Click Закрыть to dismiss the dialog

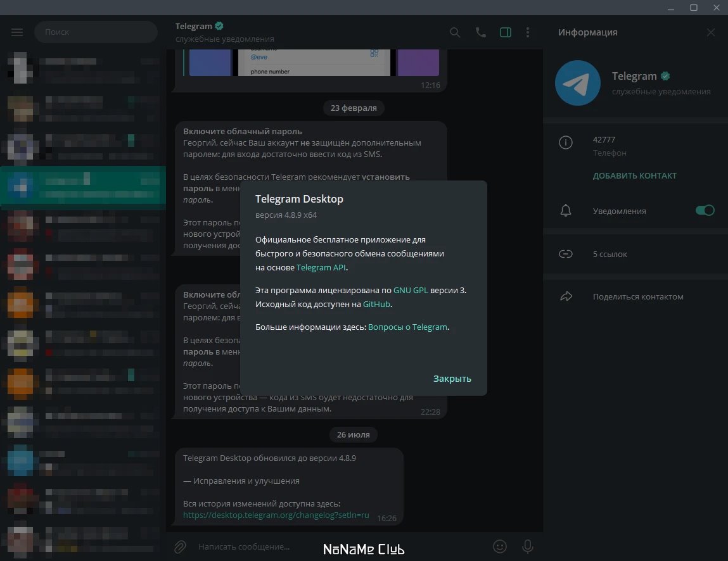452,379
